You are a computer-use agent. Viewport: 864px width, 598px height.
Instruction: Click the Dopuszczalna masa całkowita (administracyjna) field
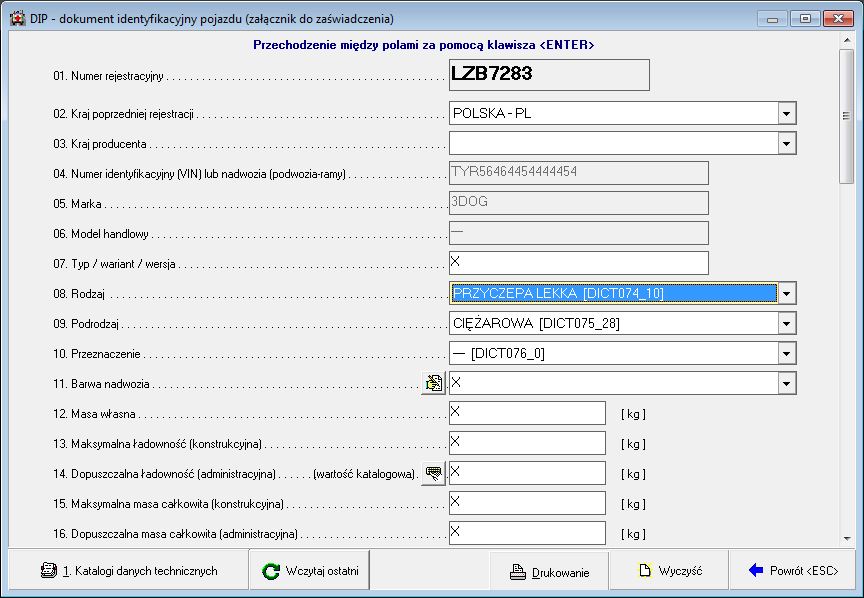pyautogui.click(x=527, y=533)
